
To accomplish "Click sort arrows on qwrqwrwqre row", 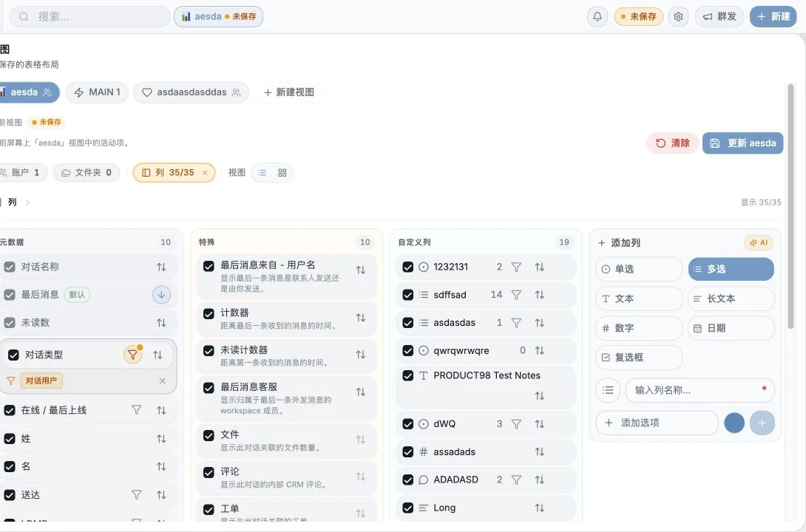I will (539, 351).
